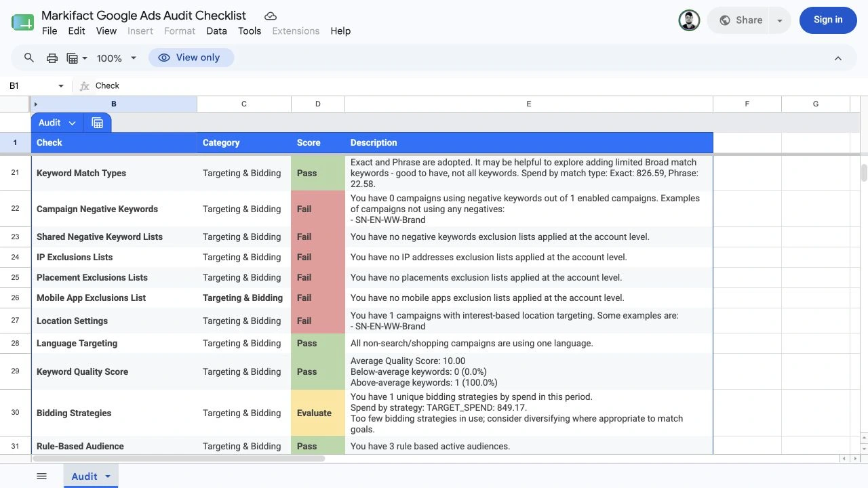Click Fail score for Location Settings
Viewport: 868px width, 488px height.
[318, 321]
